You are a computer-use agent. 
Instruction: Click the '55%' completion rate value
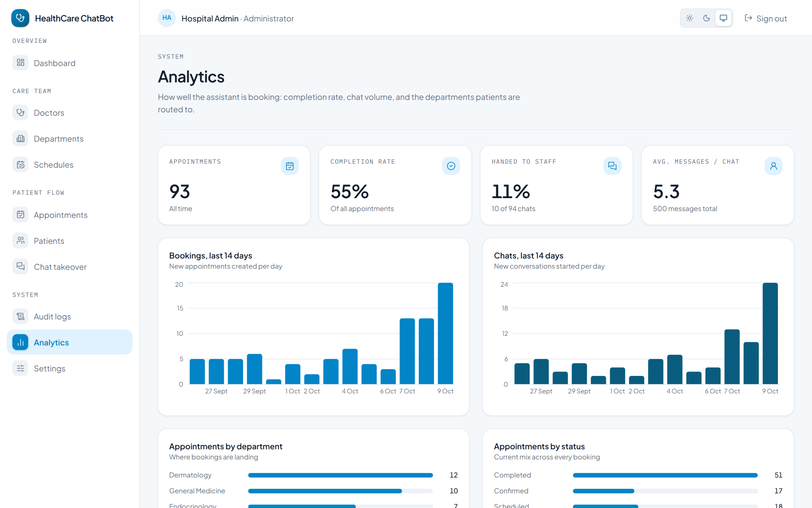click(350, 191)
